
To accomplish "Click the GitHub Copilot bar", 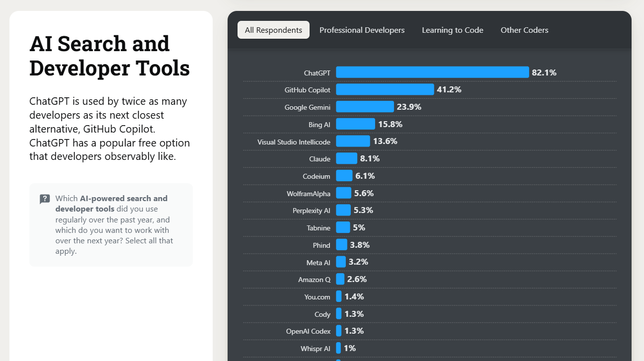I will pyautogui.click(x=385, y=89).
